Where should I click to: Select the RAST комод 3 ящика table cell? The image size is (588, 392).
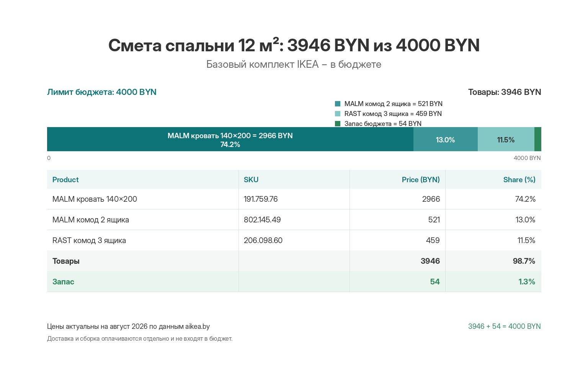coord(143,240)
